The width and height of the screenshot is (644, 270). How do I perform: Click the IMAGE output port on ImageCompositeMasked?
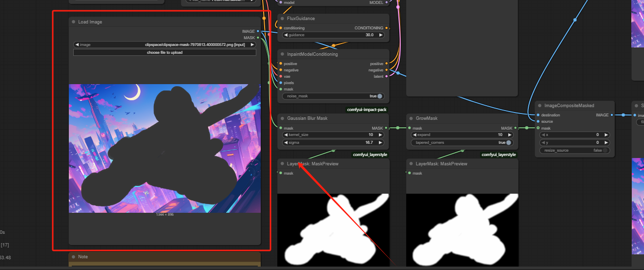pos(613,115)
